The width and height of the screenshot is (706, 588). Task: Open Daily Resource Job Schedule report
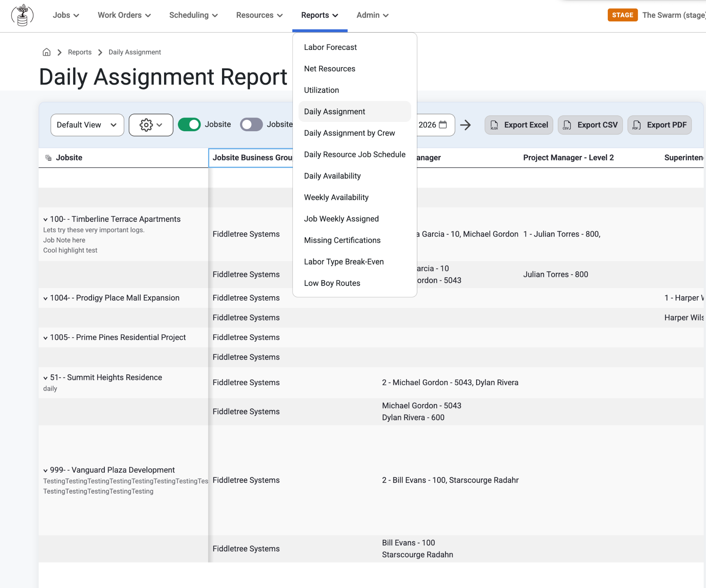click(355, 154)
